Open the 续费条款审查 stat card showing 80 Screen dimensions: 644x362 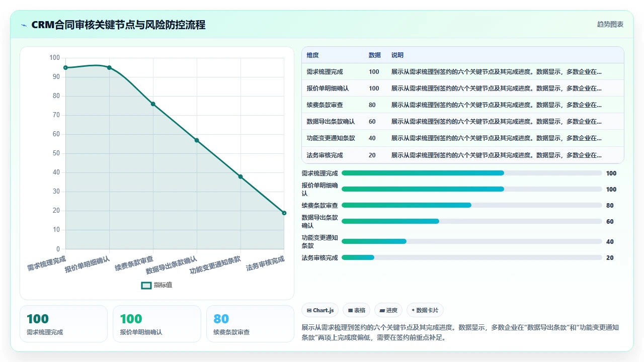coord(250,324)
